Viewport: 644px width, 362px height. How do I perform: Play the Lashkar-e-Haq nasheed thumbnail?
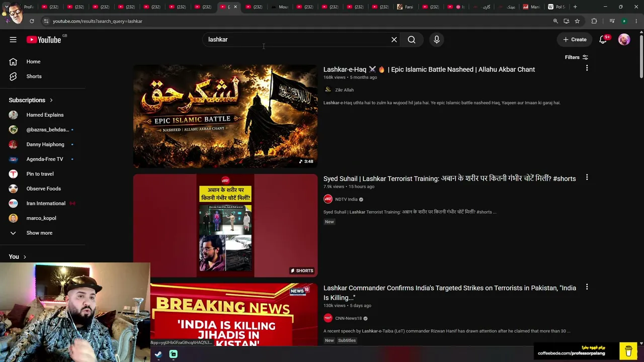[225, 116]
